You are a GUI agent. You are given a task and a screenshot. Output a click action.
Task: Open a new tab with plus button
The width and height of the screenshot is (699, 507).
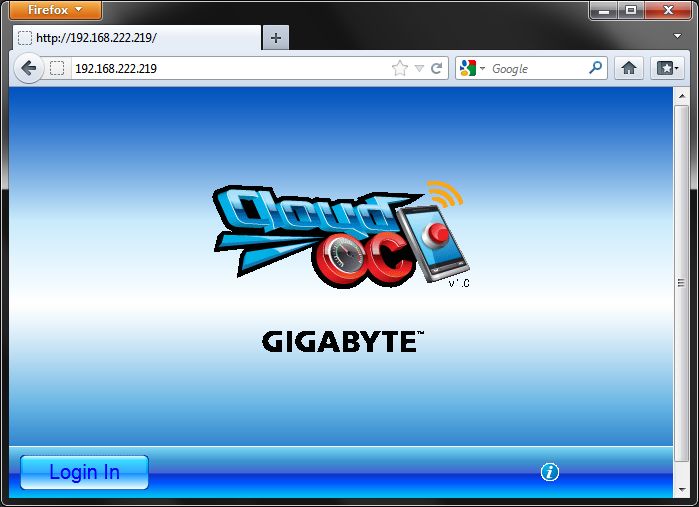pyautogui.click(x=276, y=38)
